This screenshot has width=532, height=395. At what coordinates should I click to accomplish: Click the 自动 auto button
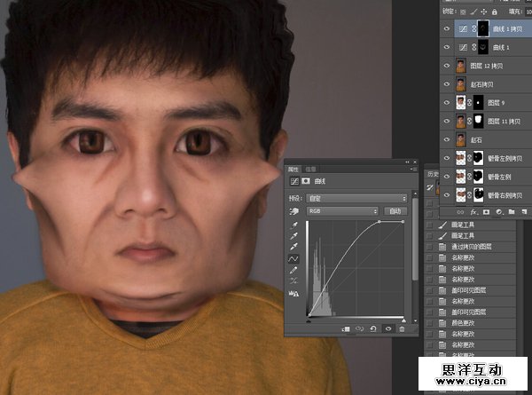pos(395,212)
